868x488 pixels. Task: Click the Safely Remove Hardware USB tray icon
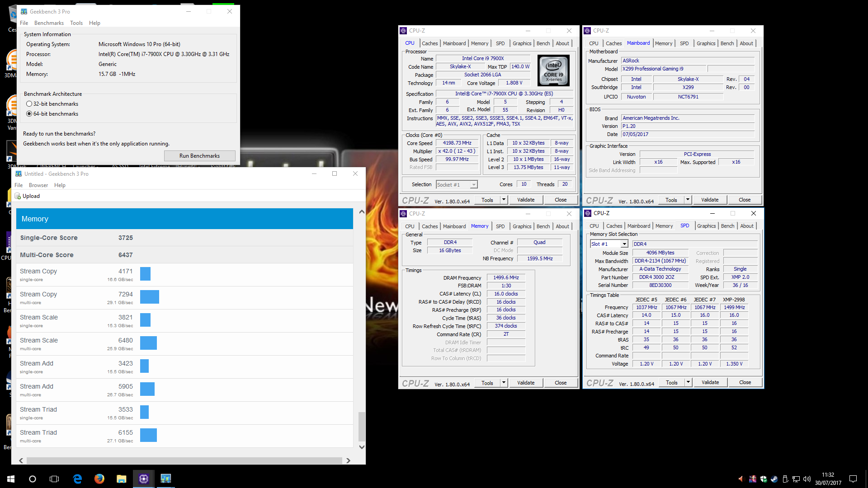point(785,479)
